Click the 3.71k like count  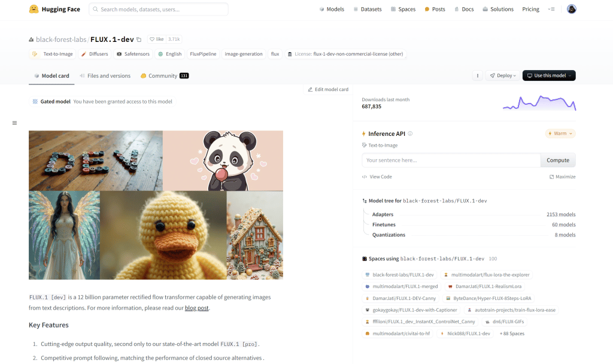(174, 39)
